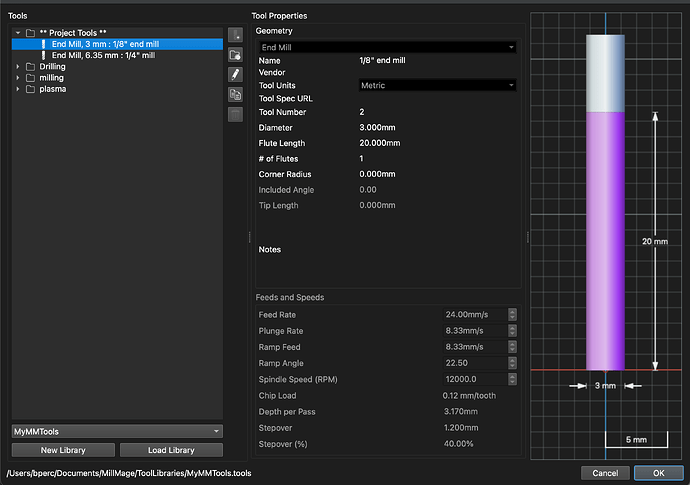Click the # of Flutes value 1

(x=361, y=158)
